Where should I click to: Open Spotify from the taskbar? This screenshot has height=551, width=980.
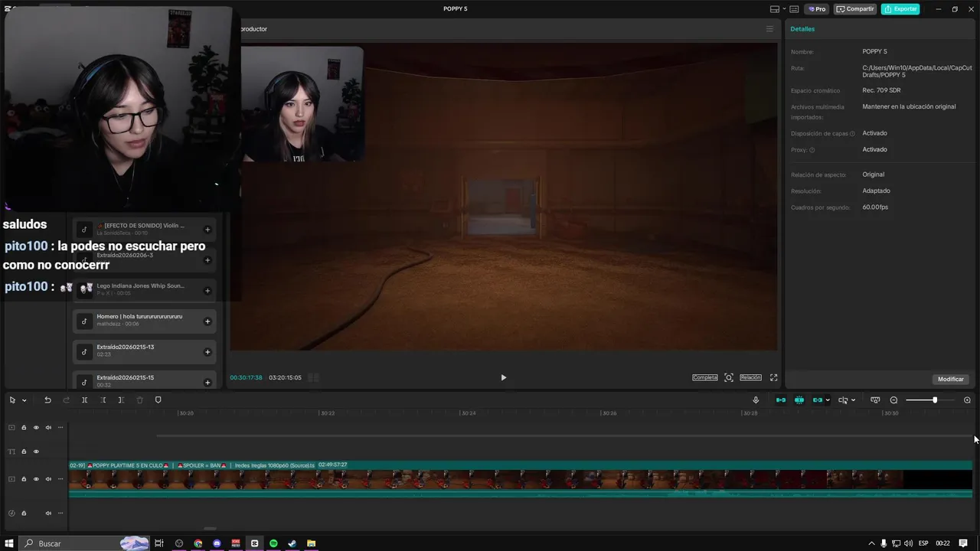(273, 543)
